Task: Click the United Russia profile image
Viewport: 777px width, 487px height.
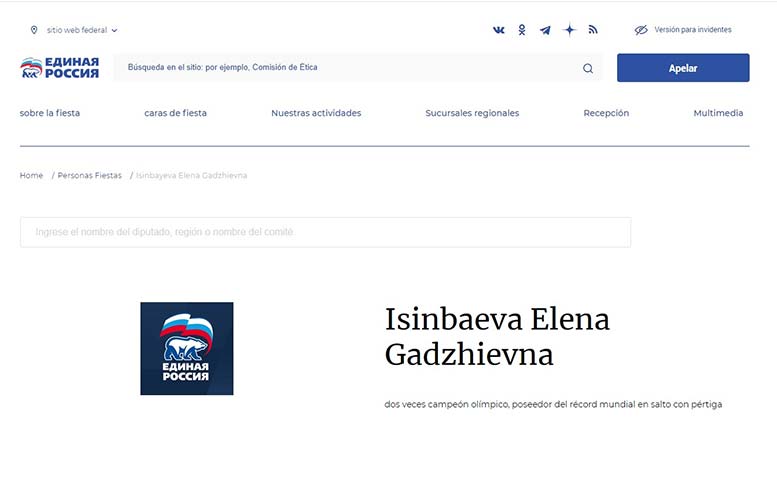Action: click(x=187, y=348)
